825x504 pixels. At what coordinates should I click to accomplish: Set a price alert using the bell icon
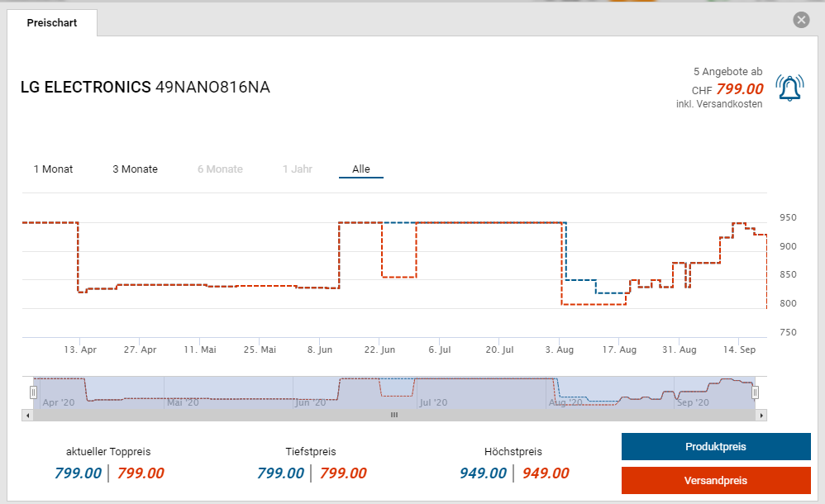[789, 88]
